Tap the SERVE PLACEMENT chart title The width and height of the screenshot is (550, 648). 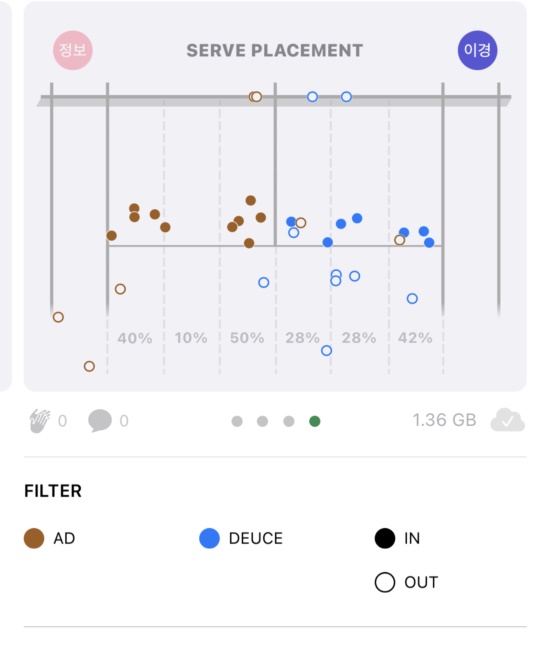click(275, 50)
